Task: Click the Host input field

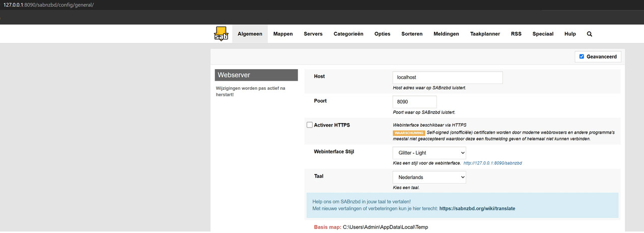Action: (x=448, y=78)
